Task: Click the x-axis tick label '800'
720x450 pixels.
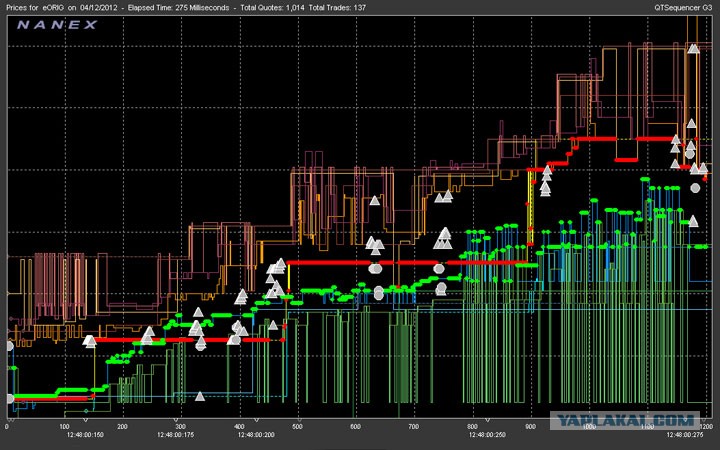Action: coord(472,427)
